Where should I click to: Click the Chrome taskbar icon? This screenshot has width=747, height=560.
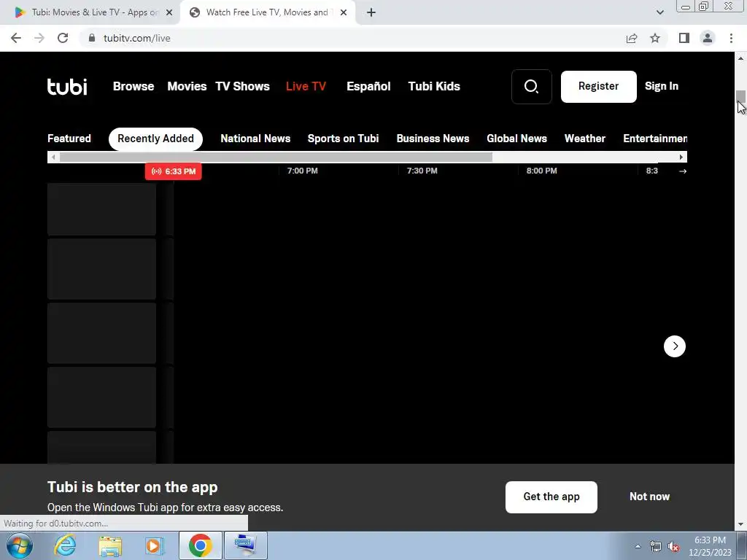tap(200, 545)
